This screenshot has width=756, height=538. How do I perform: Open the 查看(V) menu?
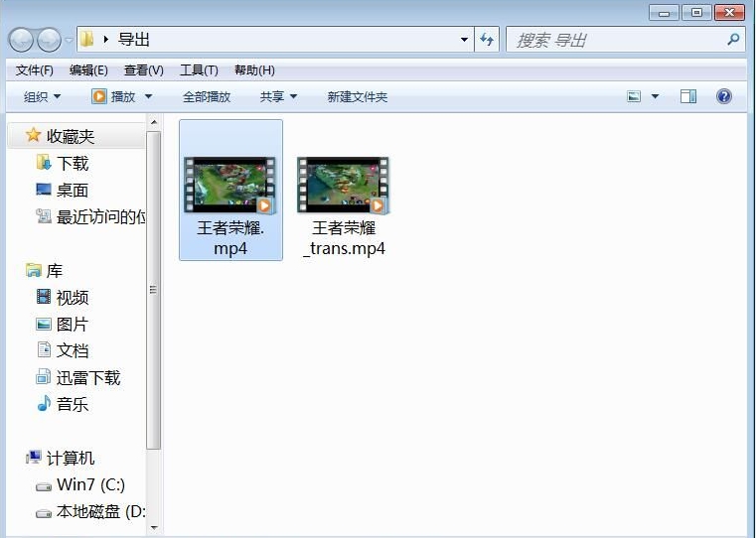144,70
